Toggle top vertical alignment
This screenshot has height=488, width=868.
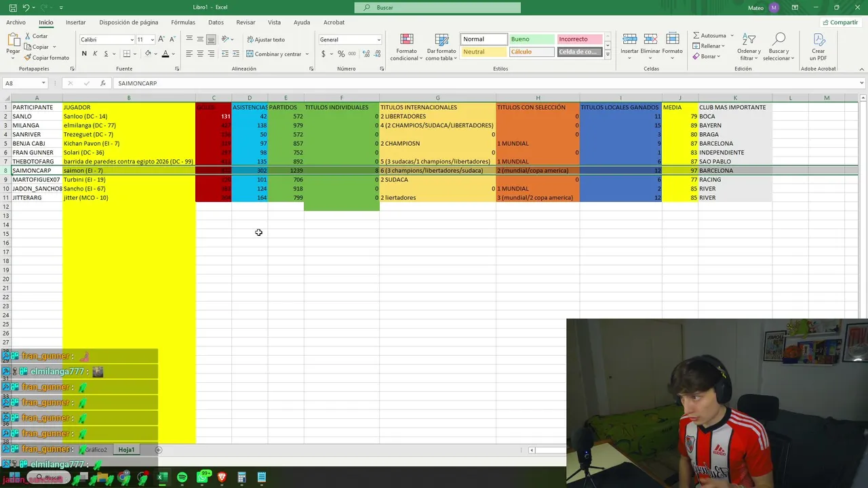coord(189,39)
